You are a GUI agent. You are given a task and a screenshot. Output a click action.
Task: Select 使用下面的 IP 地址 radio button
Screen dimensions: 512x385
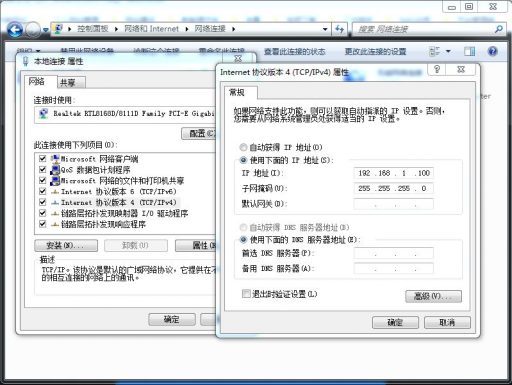click(x=243, y=160)
